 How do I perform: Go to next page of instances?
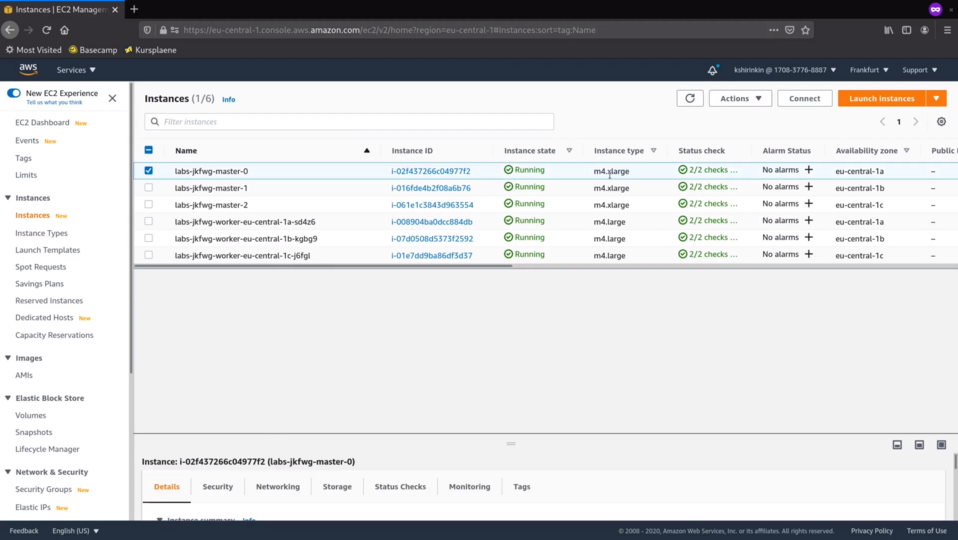915,122
